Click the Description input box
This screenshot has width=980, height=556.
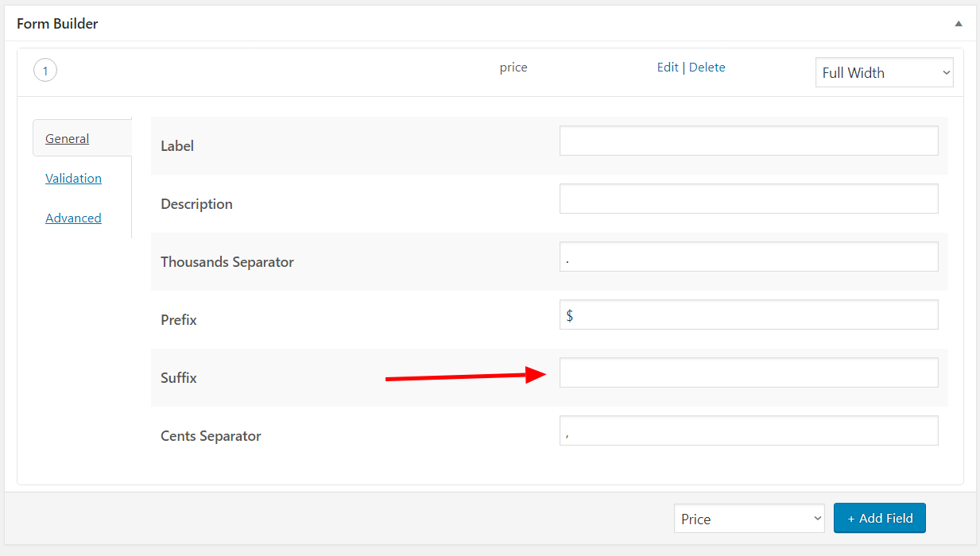(x=748, y=199)
